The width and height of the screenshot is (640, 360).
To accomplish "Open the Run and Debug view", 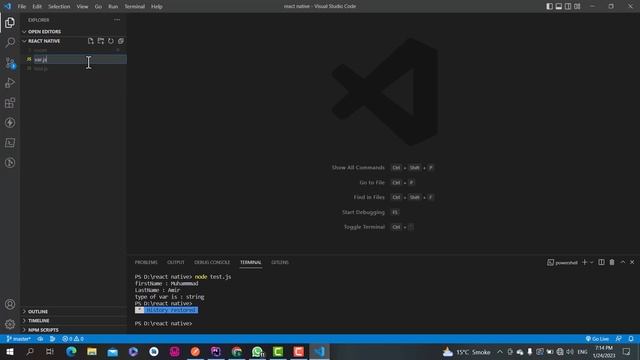I will 10,82.
